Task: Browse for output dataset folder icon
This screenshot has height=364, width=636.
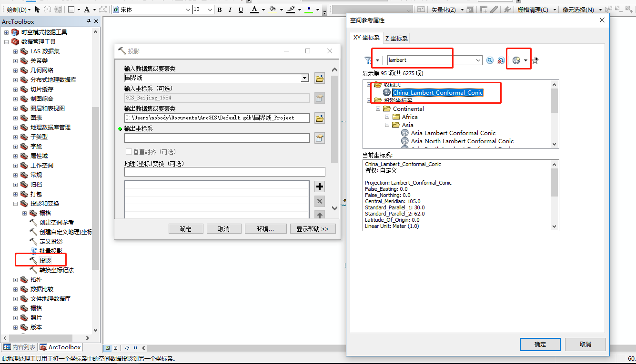Action: [x=319, y=118]
